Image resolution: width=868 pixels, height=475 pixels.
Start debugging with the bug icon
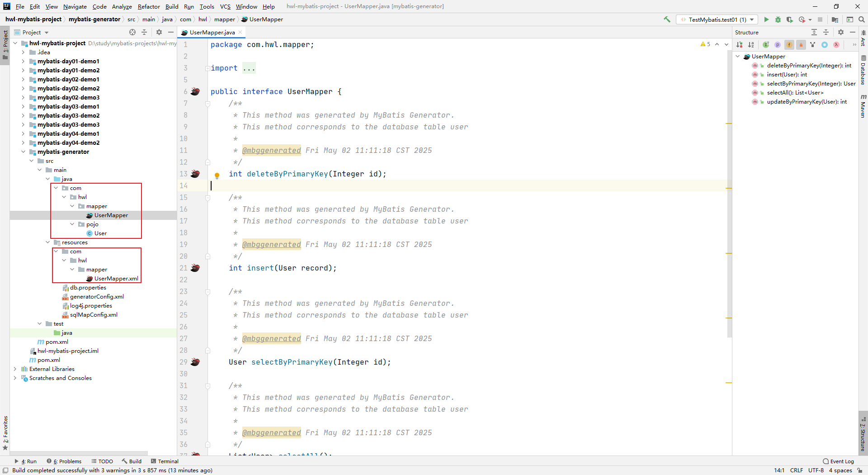pos(778,19)
